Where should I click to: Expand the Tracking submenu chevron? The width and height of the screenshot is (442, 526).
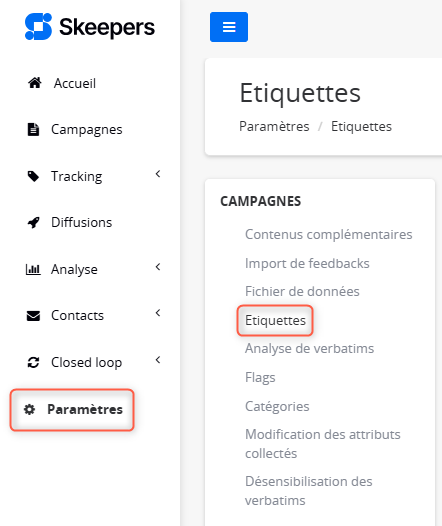pos(158,174)
